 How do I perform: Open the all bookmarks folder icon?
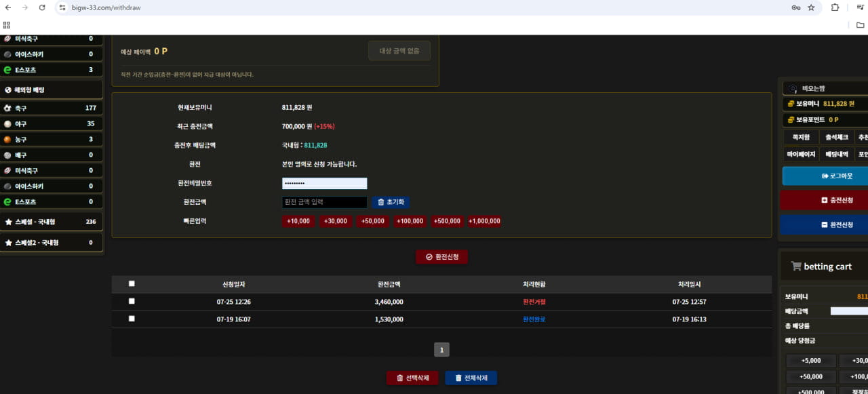pyautogui.click(x=861, y=25)
